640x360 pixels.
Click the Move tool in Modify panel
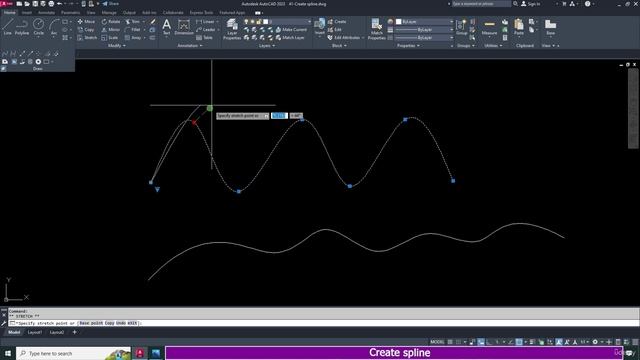point(86,22)
